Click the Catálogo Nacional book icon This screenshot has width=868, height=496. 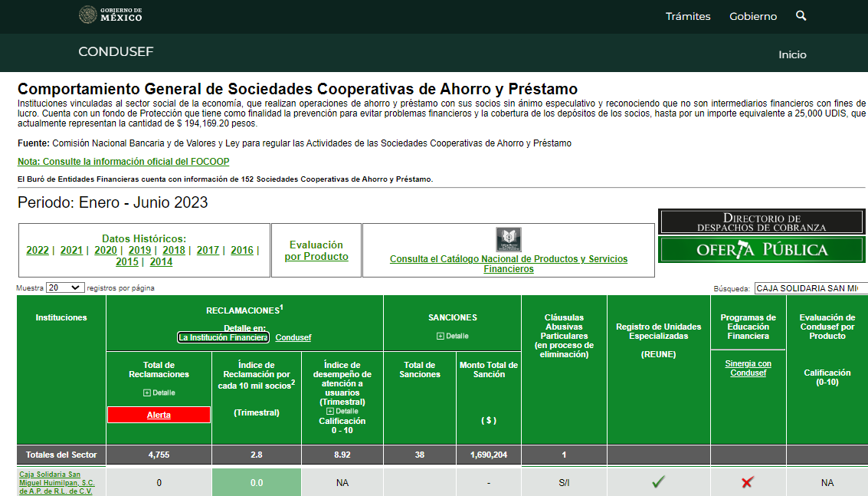coord(508,239)
